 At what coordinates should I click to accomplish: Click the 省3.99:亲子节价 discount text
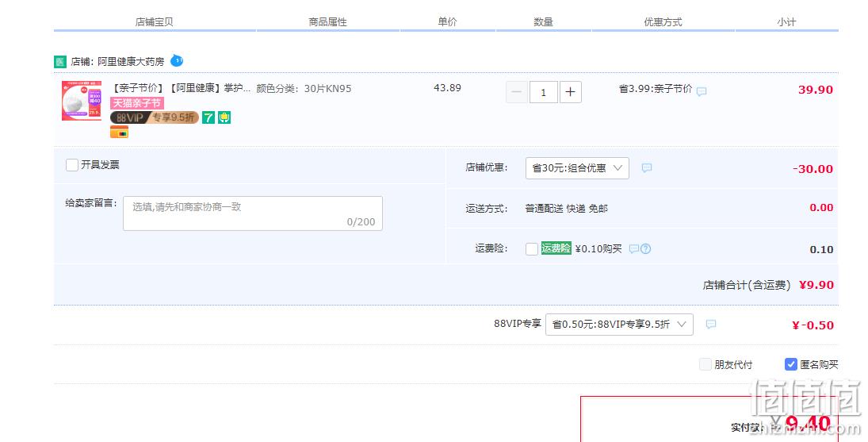tap(656, 89)
